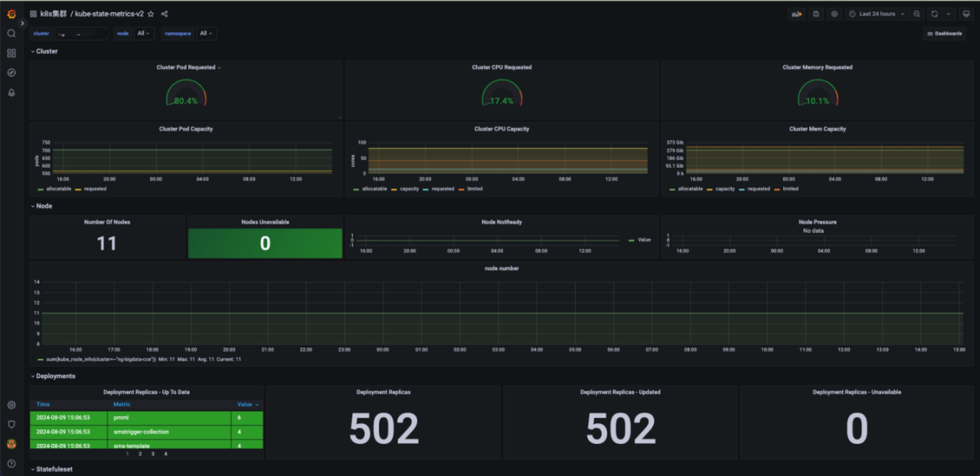Open the k8s集群 folder breadcrumb link
980x476 pixels.
tap(53, 14)
